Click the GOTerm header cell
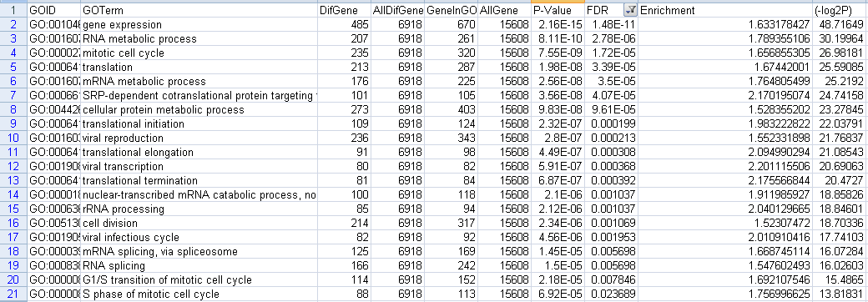868x302 pixels. pyautogui.click(x=199, y=10)
